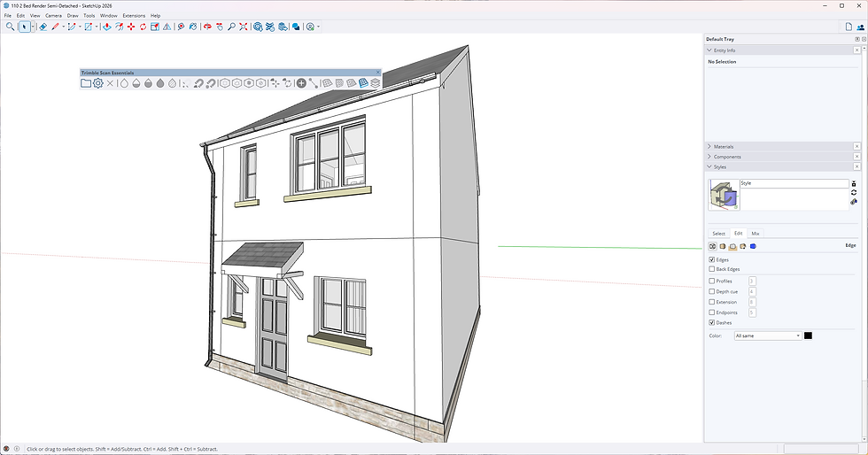The width and height of the screenshot is (868, 455).
Task: Click the blue chat bubbles icon
Action: 296,27
